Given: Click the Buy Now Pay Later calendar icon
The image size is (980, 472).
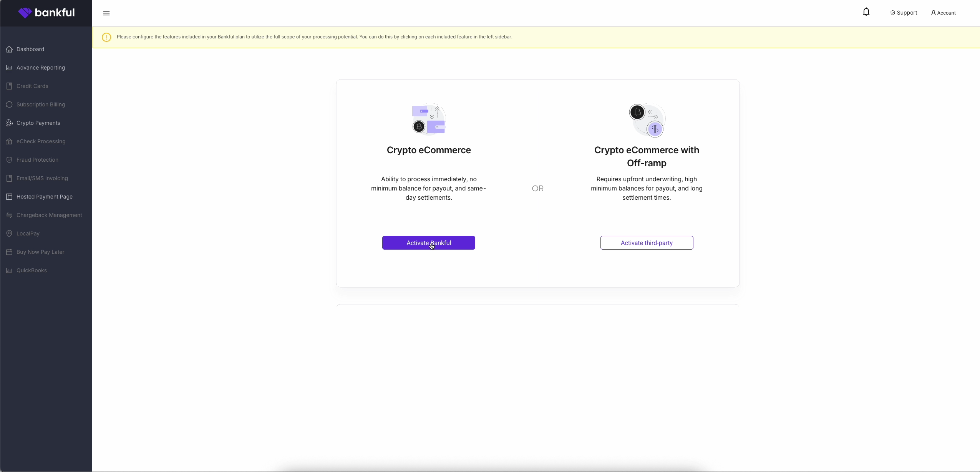Looking at the screenshot, I should coord(9,252).
